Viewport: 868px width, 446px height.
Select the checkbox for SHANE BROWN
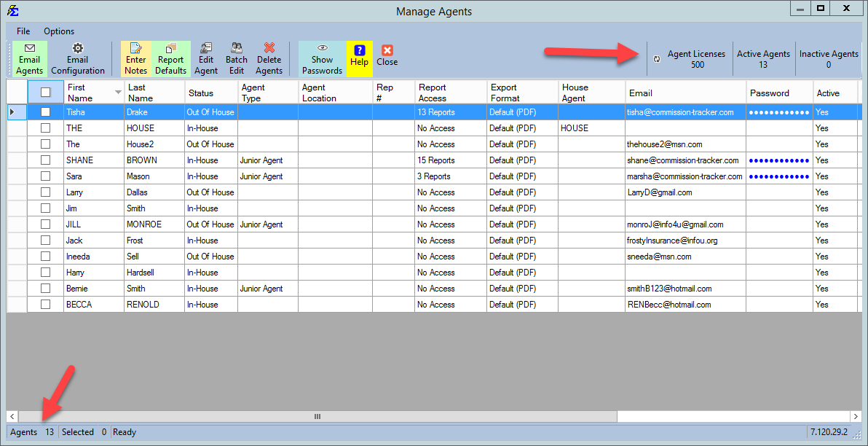(x=46, y=160)
